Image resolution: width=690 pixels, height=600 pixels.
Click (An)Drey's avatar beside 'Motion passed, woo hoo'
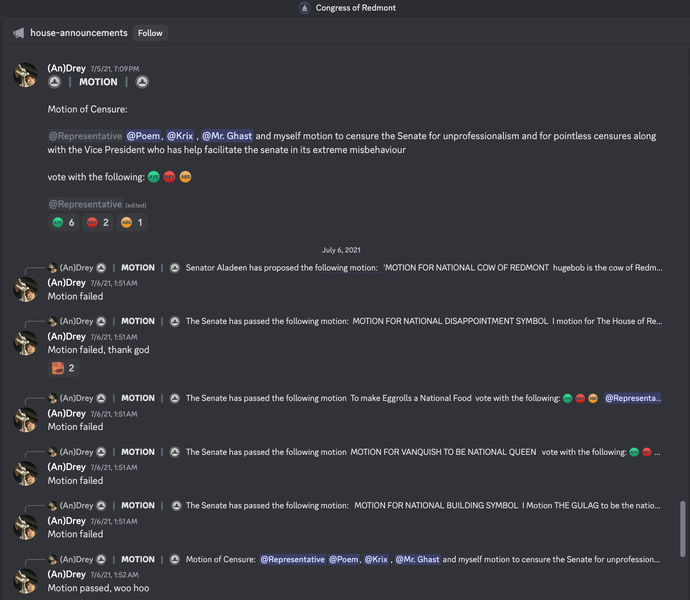point(26,581)
